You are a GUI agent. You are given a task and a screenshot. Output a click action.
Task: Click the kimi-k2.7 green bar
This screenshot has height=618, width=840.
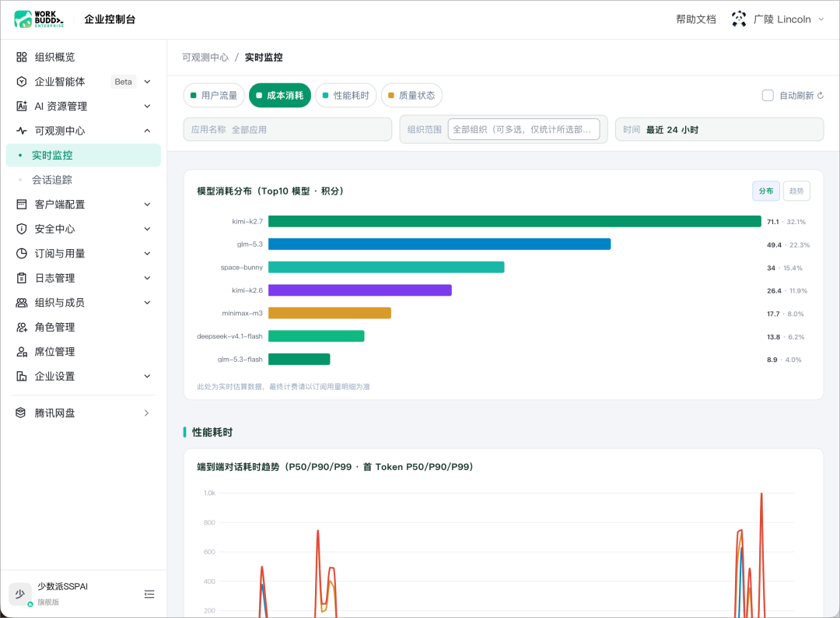tap(515, 221)
